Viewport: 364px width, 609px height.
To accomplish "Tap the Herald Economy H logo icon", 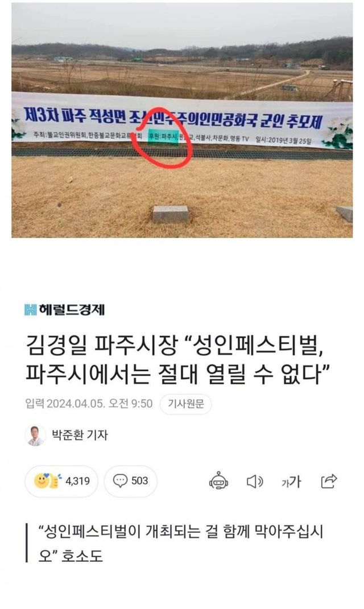I will pos(31,309).
